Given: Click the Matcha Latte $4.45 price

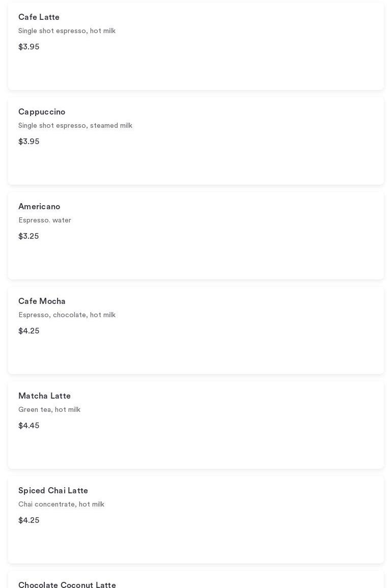Looking at the screenshot, I should pyautogui.click(x=29, y=426).
